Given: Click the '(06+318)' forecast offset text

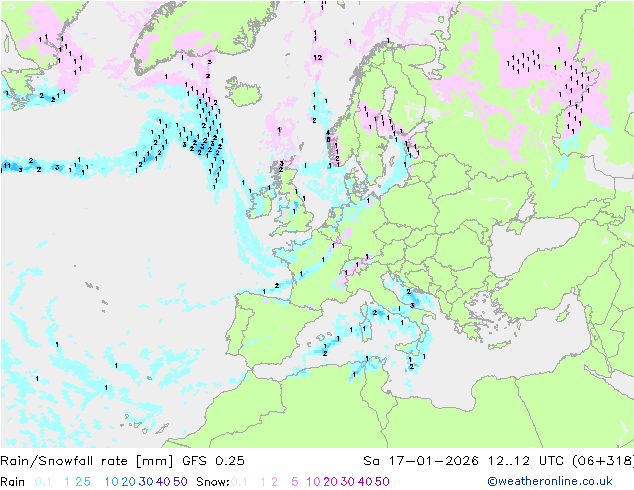Looking at the screenshot, I should 603,461.
